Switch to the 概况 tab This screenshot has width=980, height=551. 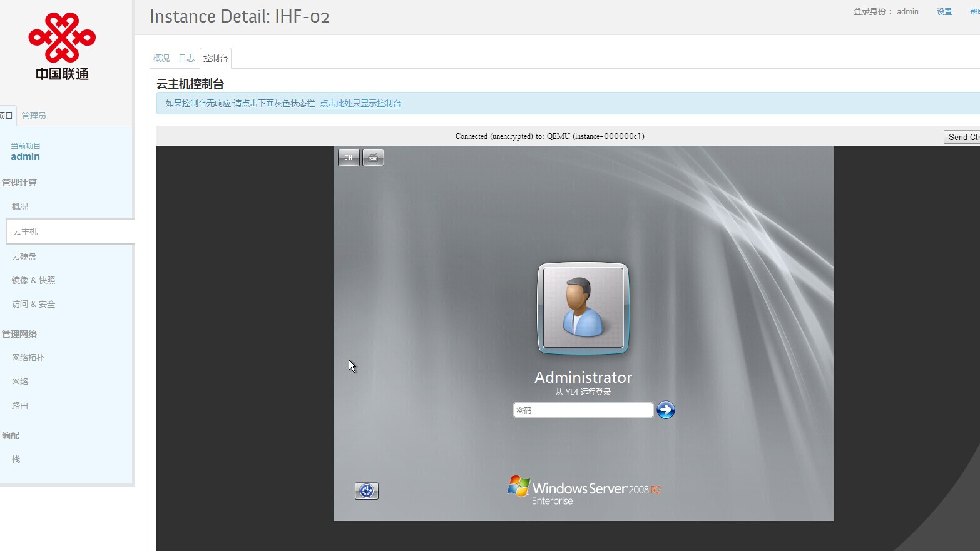pyautogui.click(x=161, y=58)
